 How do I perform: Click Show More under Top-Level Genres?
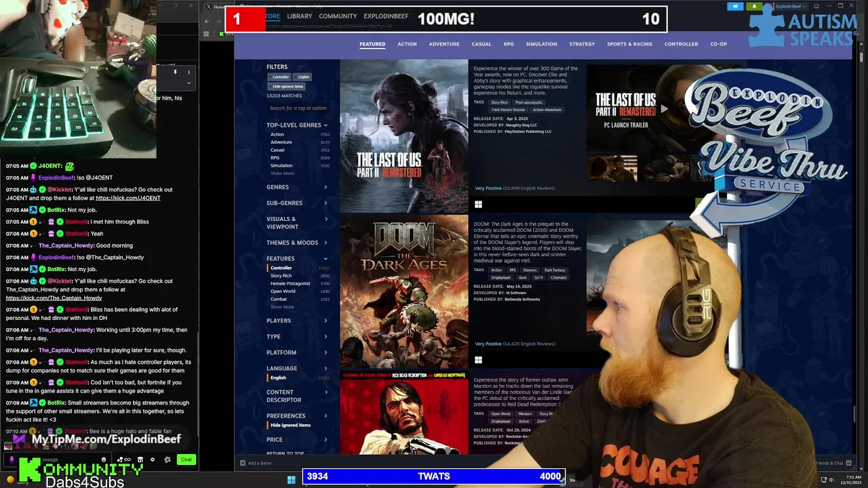(x=282, y=174)
